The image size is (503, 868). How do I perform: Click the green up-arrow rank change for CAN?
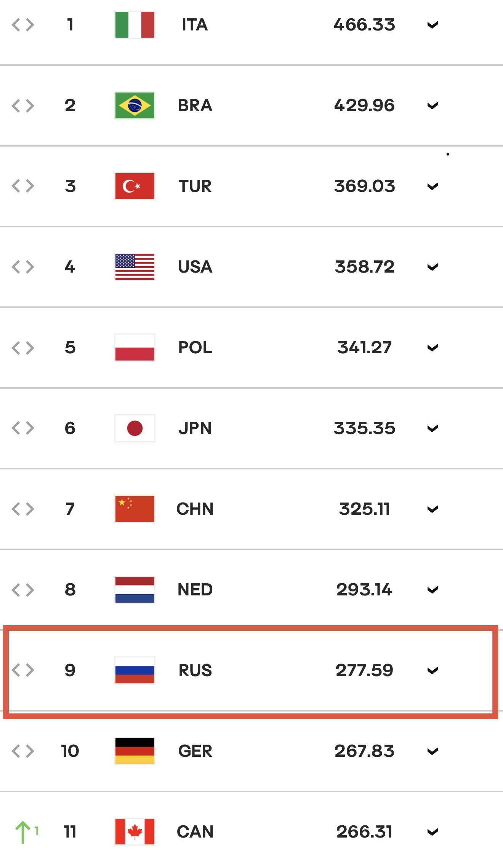(x=27, y=832)
